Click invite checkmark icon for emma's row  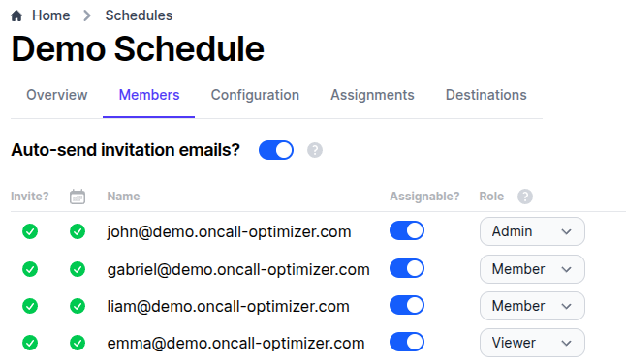[30, 343]
